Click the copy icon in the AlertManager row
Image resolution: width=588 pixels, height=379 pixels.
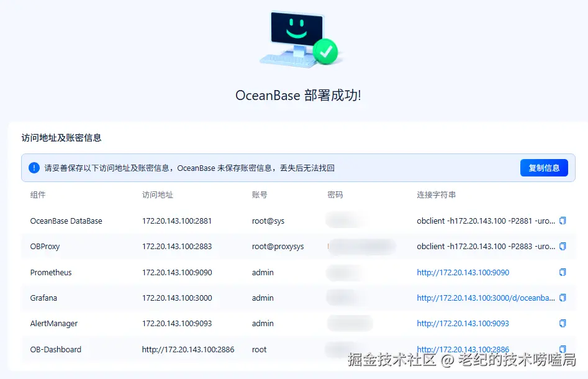pyautogui.click(x=563, y=323)
